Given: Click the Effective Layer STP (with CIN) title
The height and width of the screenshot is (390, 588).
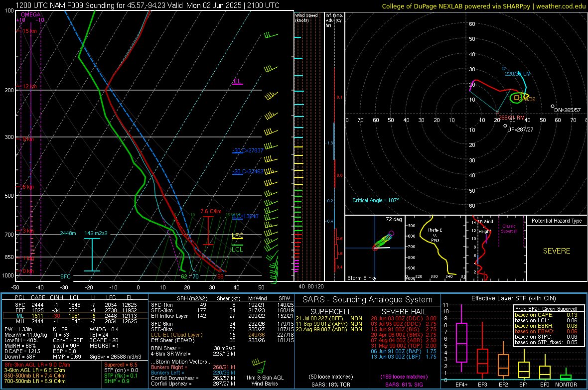Looking at the screenshot, I should tap(514, 298).
